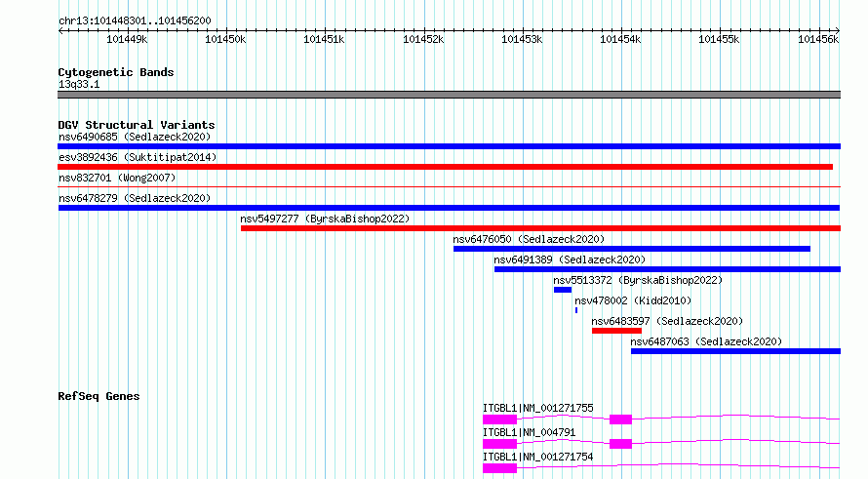Viewport: 868px width, 479px height.
Task: Click the thin red nsv832701 (Wong2007) line
Action: point(449,187)
